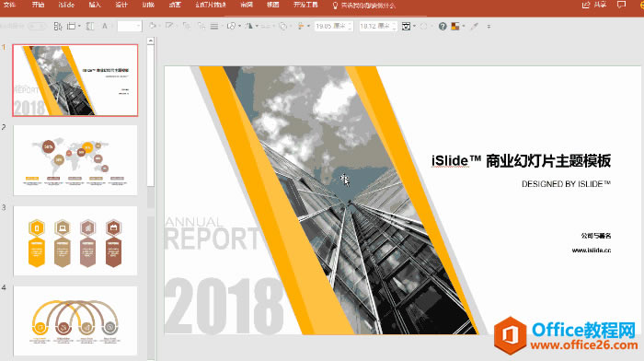Image resolution: width=644 pixels, height=361 pixels.
Task: Open the iSlide ribbon tab
Action: point(66,5)
